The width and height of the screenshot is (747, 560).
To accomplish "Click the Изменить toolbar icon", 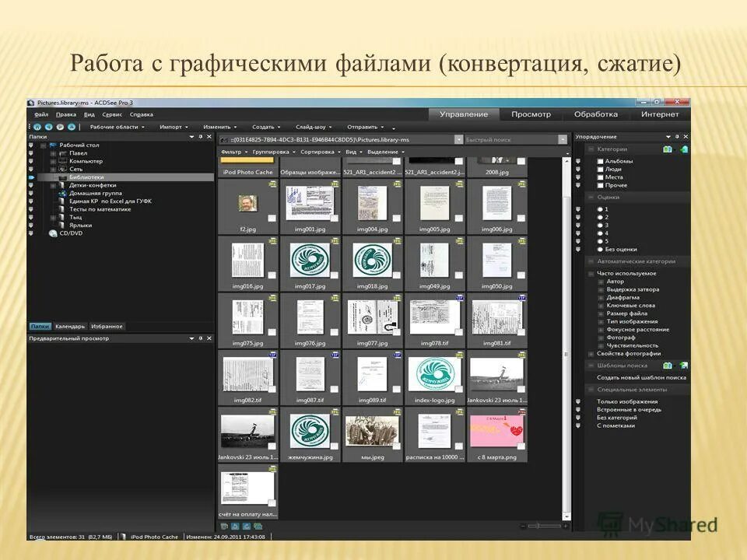I will point(216,125).
